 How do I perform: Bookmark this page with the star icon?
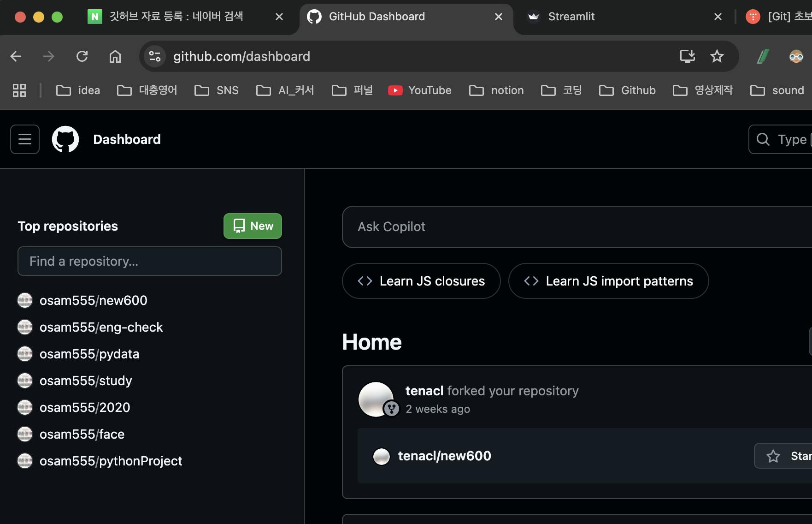point(717,56)
